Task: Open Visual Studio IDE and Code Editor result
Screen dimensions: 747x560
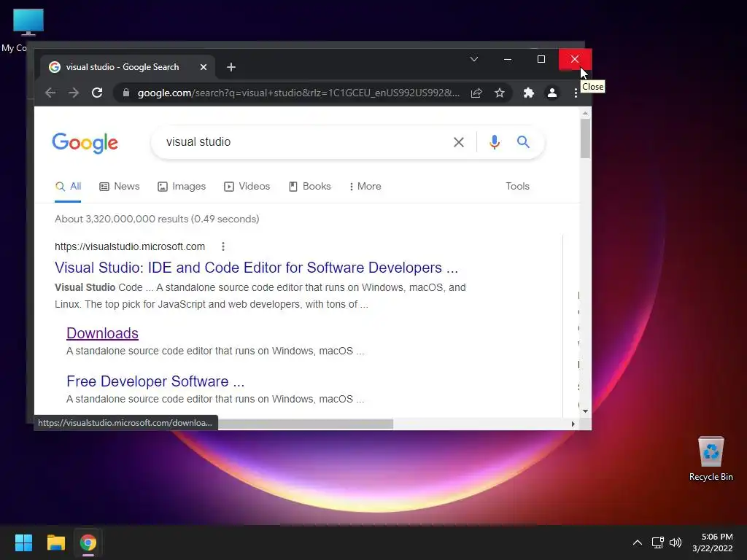Action: pos(256,268)
